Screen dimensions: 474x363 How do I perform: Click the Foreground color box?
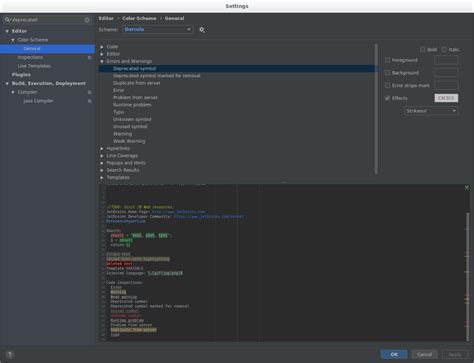(x=446, y=60)
